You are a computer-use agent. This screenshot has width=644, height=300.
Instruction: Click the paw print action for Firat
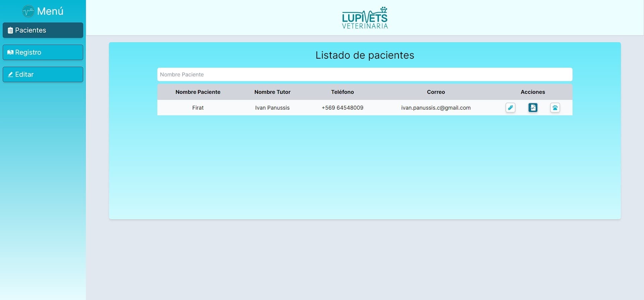point(555,108)
